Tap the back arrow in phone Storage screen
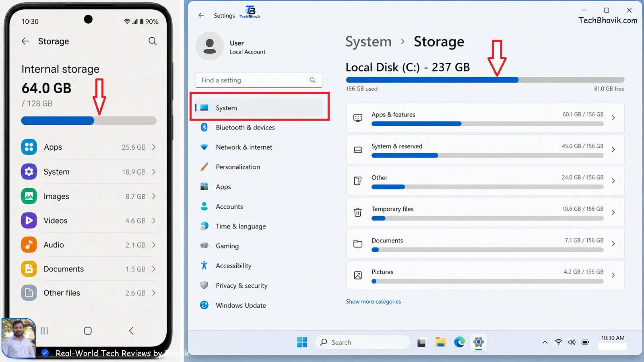The height and width of the screenshot is (362, 644). [x=25, y=41]
